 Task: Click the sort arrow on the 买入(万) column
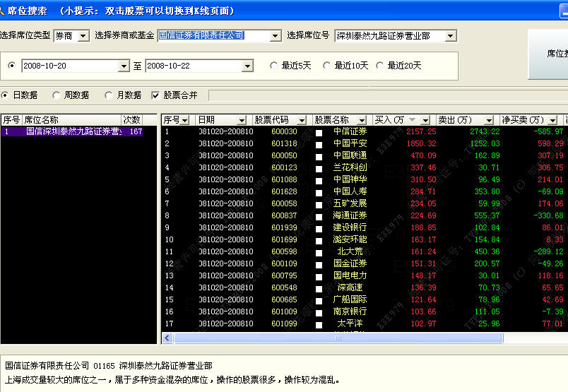click(x=425, y=120)
